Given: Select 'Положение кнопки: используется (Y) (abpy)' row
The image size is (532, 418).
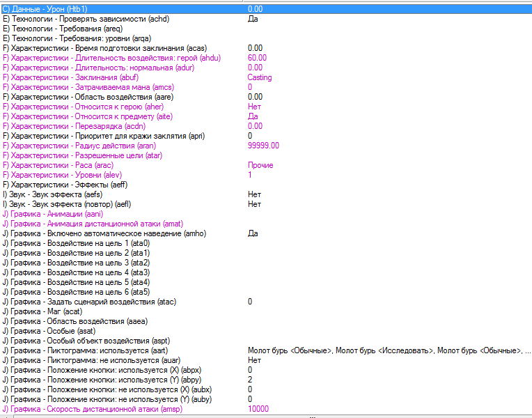Looking at the screenshot, I should [x=266, y=380].
